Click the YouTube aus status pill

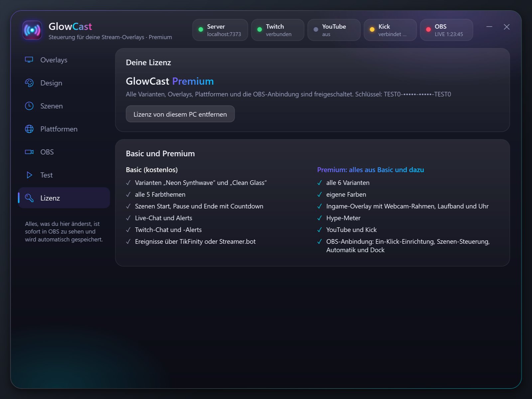(x=334, y=30)
